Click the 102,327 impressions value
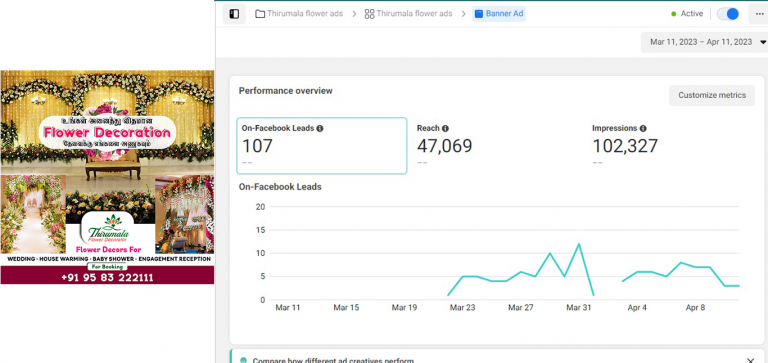The width and height of the screenshot is (768, 363). (625, 146)
